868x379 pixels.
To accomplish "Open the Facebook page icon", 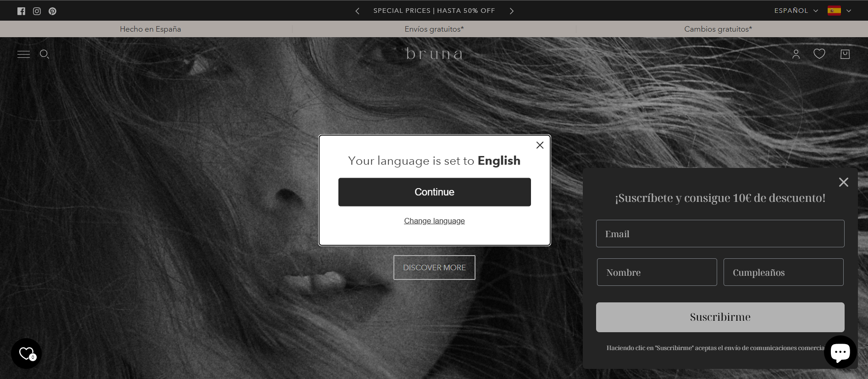I will coord(21,11).
